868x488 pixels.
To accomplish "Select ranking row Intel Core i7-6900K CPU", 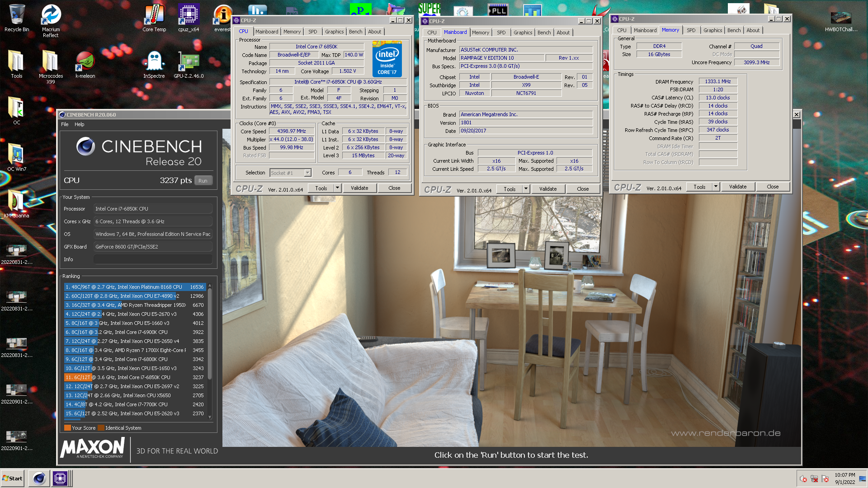I will [135, 332].
